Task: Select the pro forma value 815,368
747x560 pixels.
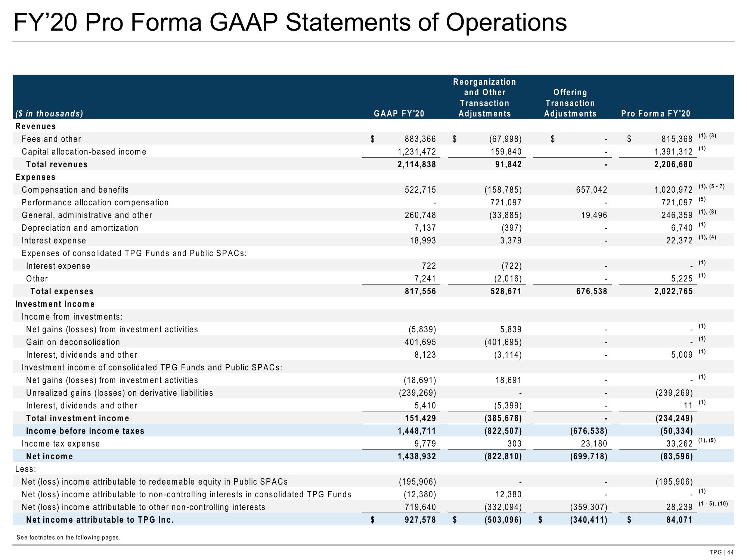Action: 677,139
